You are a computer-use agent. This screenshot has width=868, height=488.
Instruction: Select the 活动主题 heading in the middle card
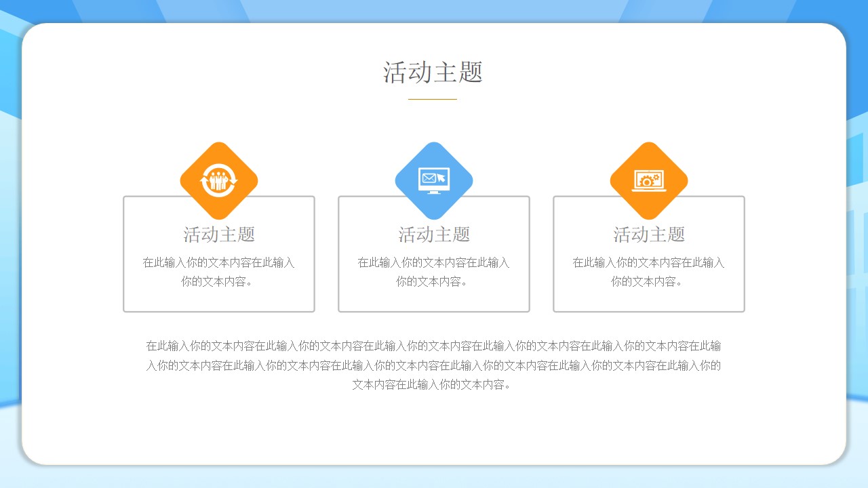tap(434, 235)
